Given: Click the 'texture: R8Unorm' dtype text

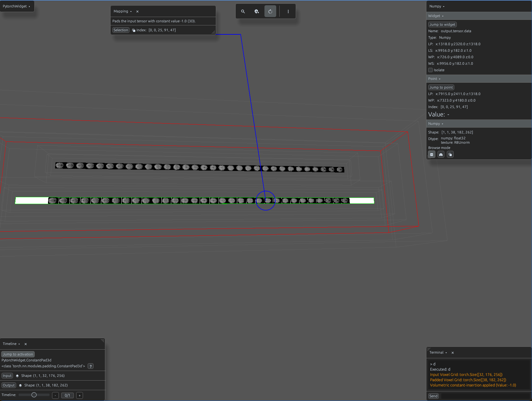Looking at the screenshot, I should click(x=455, y=143).
